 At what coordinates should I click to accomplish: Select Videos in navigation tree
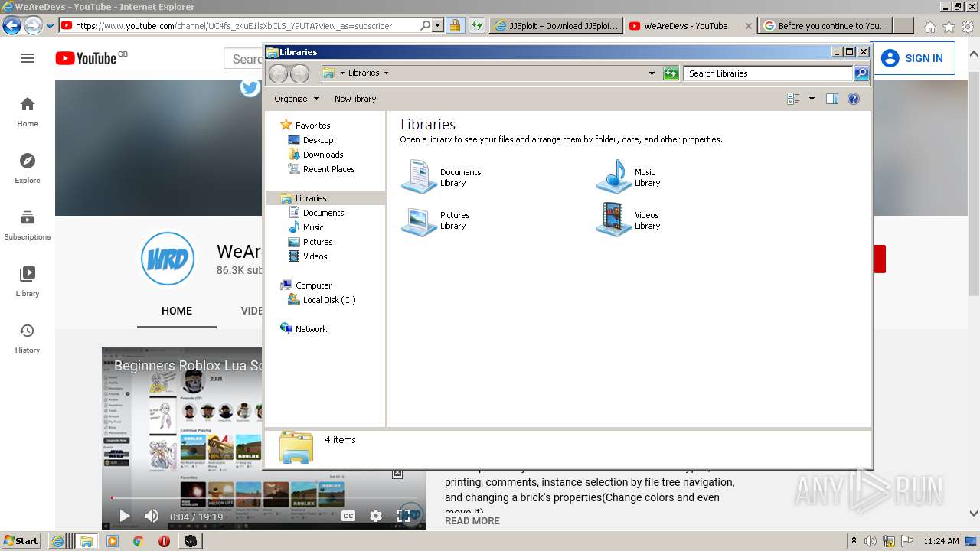pos(308,256)
